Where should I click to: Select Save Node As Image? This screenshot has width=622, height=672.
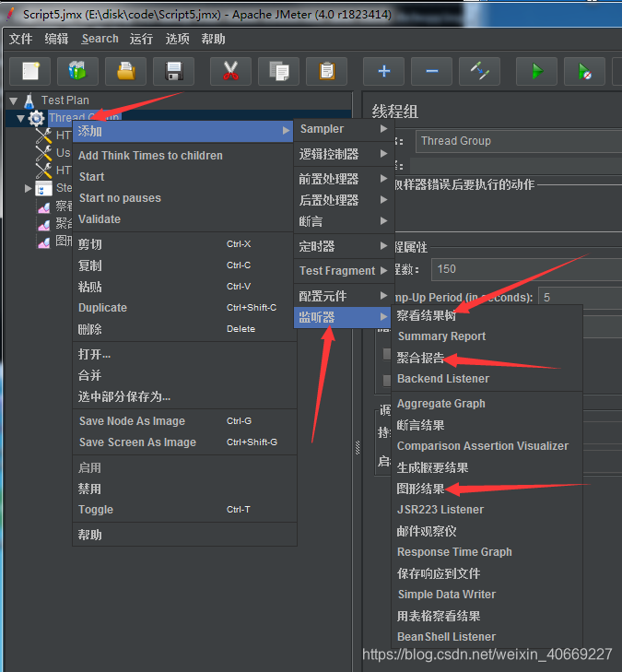coord(183,421)
